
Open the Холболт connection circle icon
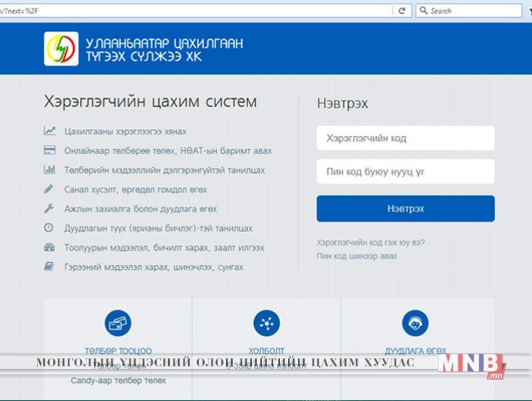[x=267, y=324]
